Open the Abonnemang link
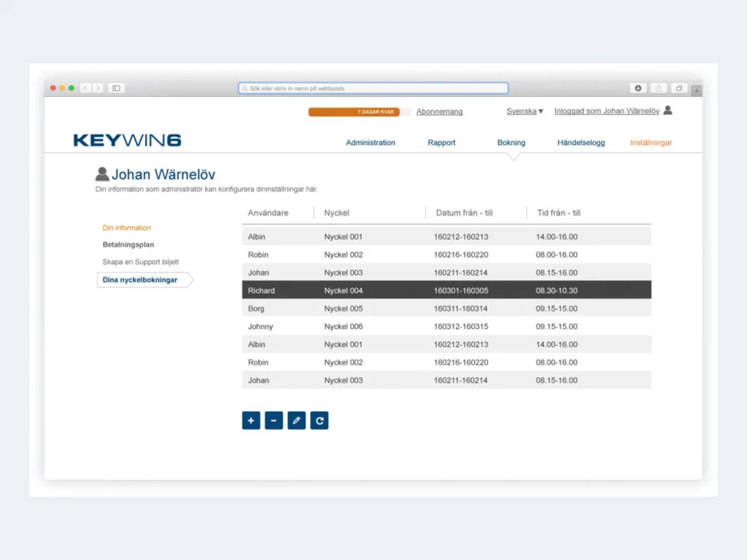747x560 pixels. [439, 112]
